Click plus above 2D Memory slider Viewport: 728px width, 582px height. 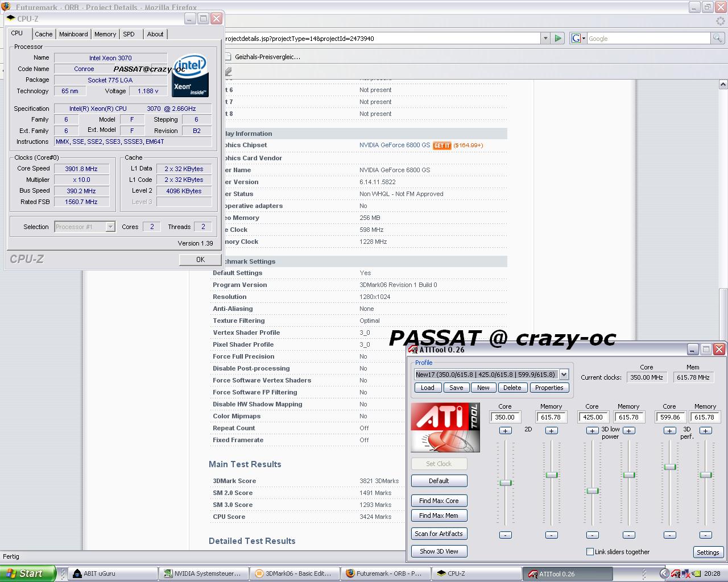[551, 431]
